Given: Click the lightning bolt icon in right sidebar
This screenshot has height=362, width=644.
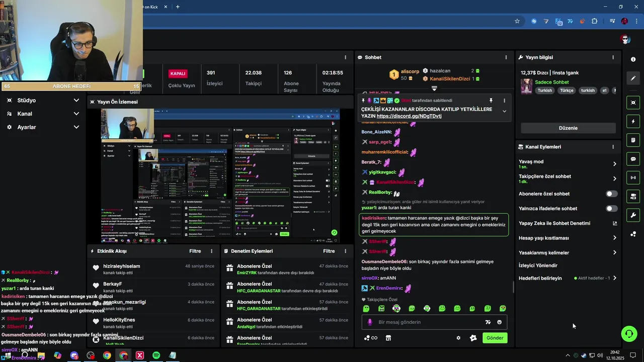Looking at the screenshot, I should pyautogui.click(x=633, y=121).
